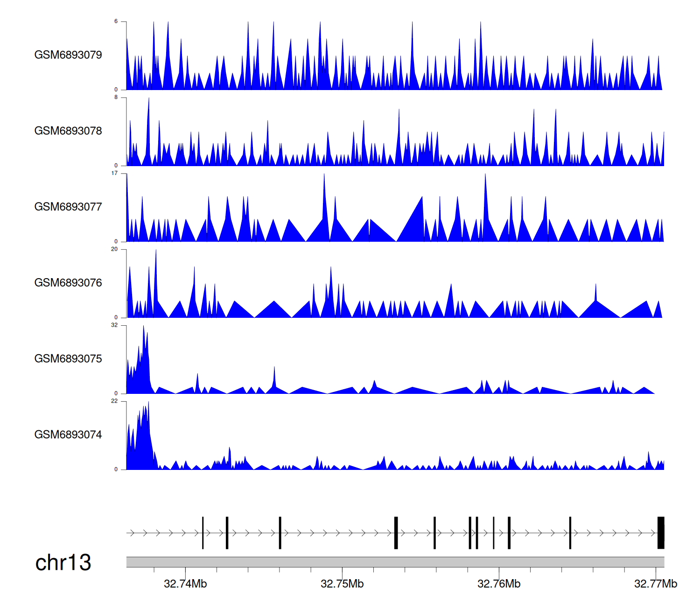
Task: Select the GSM6893076 track label
Action: (68, 283)
